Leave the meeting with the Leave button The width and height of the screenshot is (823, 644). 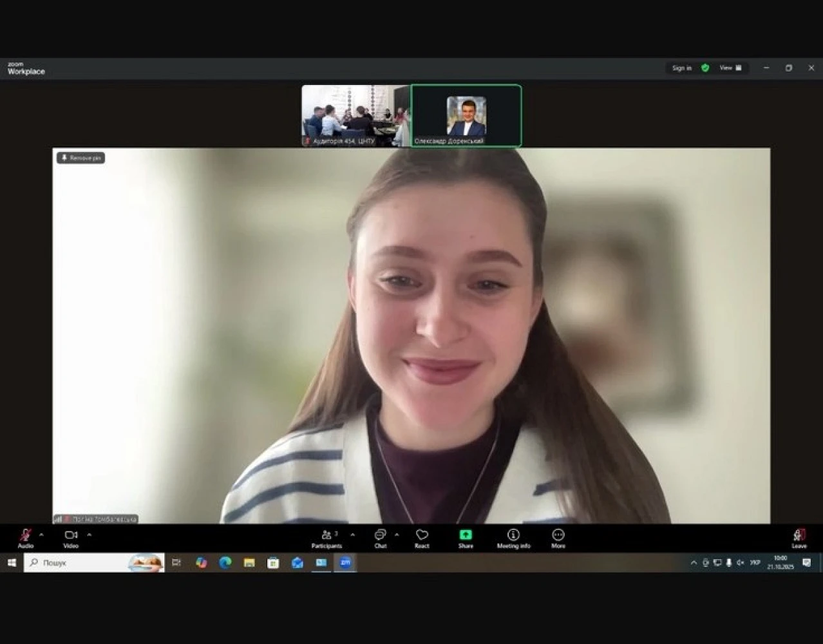[799, 536]
